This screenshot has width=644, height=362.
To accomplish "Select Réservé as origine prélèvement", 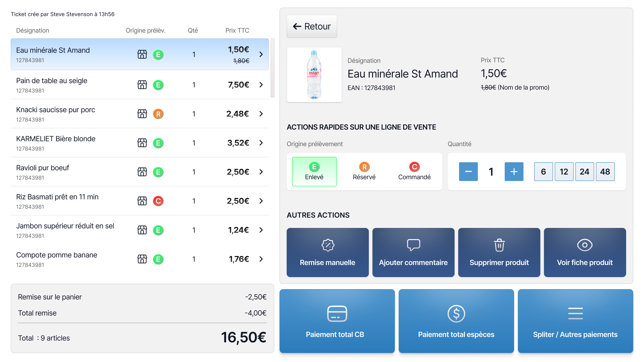I will tap(364, 171).
